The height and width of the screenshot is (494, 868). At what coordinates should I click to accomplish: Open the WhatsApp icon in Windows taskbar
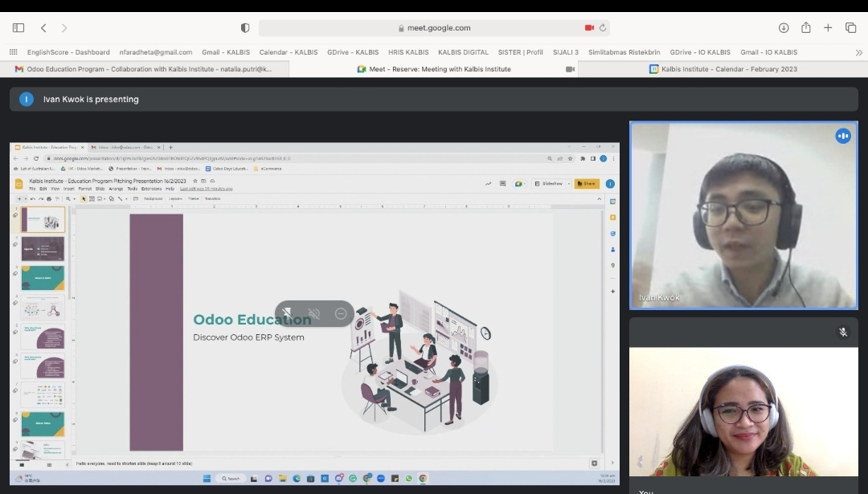pos(408,479)
